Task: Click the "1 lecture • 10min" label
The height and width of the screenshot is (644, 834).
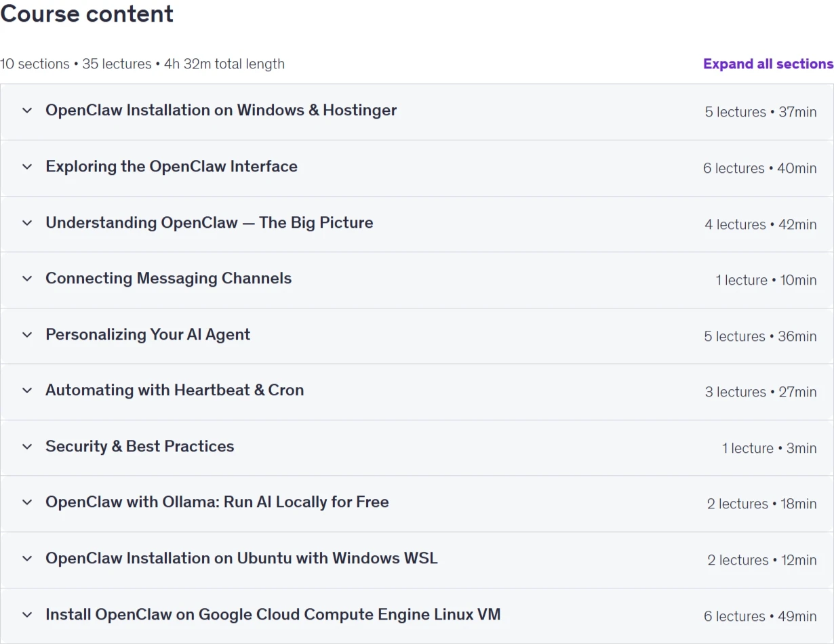Action: pyautogui.click(x=766, y=280)
